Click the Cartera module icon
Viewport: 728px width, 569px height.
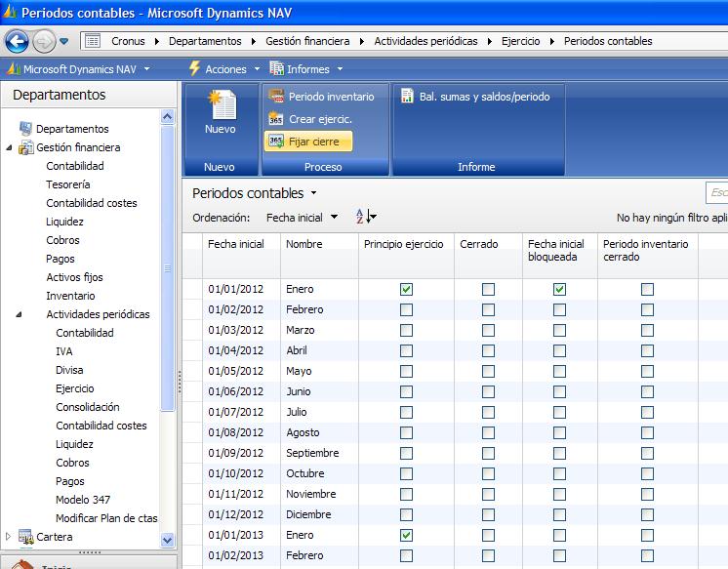pos(26,537)
